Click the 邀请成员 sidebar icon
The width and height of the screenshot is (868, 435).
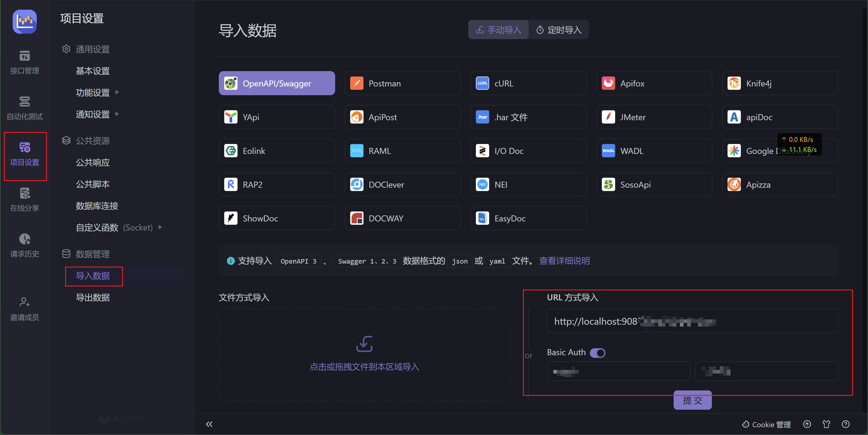[x=25, y=309]
